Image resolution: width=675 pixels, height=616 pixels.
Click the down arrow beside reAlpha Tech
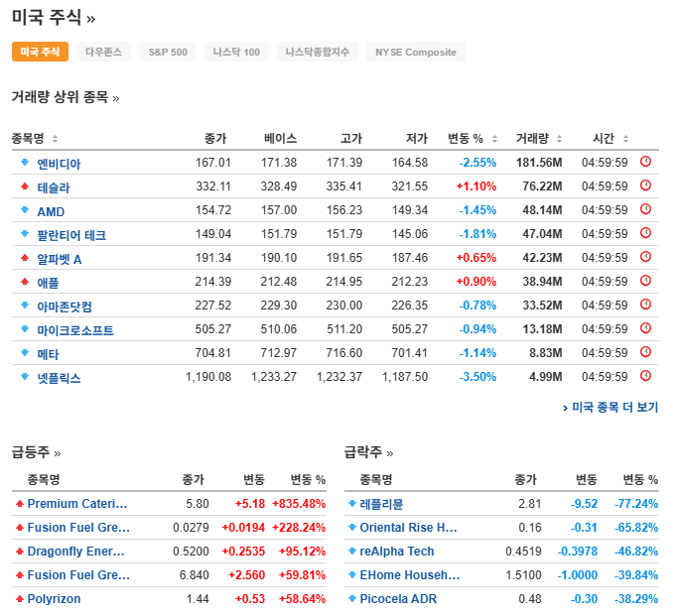point(352,552)
